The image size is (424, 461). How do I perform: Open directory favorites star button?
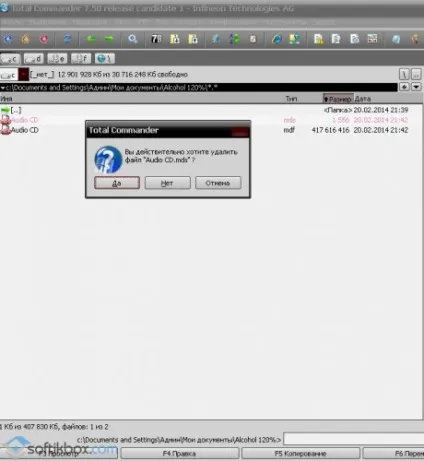pyautogui.click(x=404, y=87)
